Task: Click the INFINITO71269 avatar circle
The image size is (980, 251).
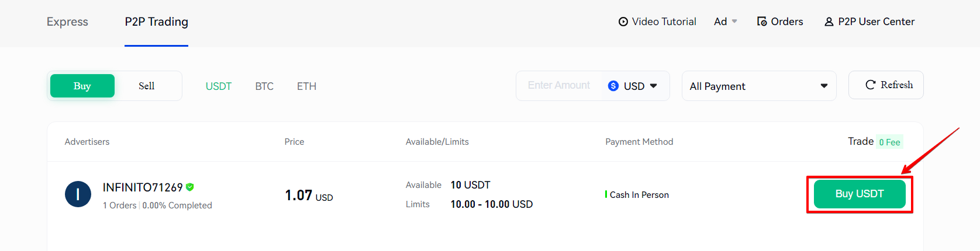Action: point(78,194)
